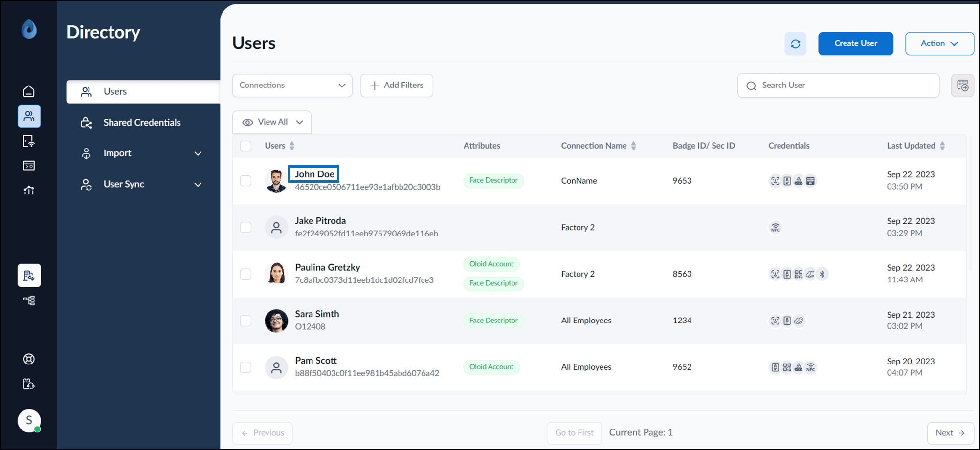The width and height of the screenshot is (980, 450).
Task: Expand the User Sync menu
Action: [141, 184]
